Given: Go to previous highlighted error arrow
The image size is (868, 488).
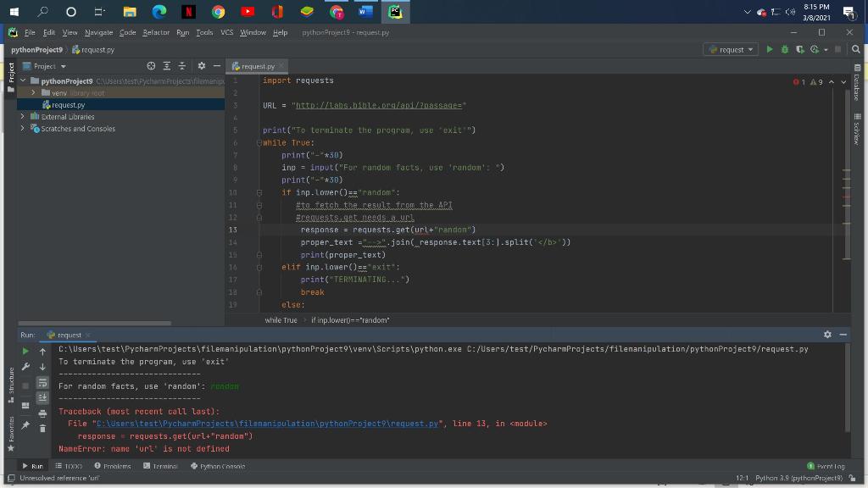Looking at the screenshot, I should (x=832, y=82).
